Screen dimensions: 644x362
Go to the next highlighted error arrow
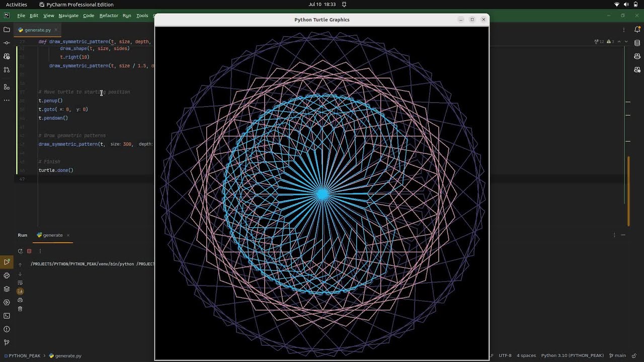[x=626, y=42]
